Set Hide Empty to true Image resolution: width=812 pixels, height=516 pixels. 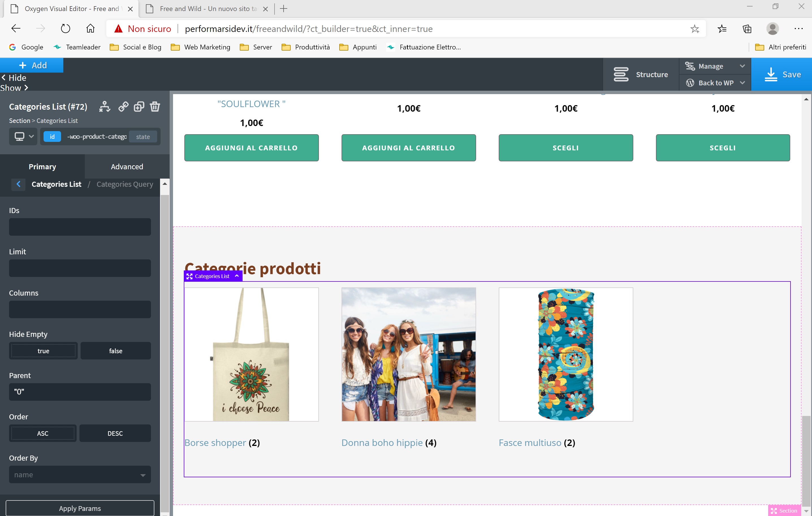43,350
